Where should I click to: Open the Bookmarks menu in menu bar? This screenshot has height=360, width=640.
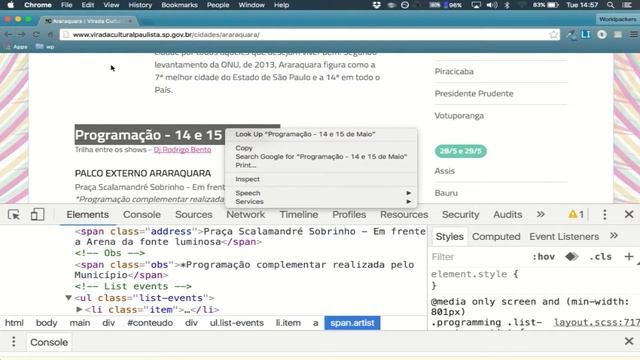179,5
